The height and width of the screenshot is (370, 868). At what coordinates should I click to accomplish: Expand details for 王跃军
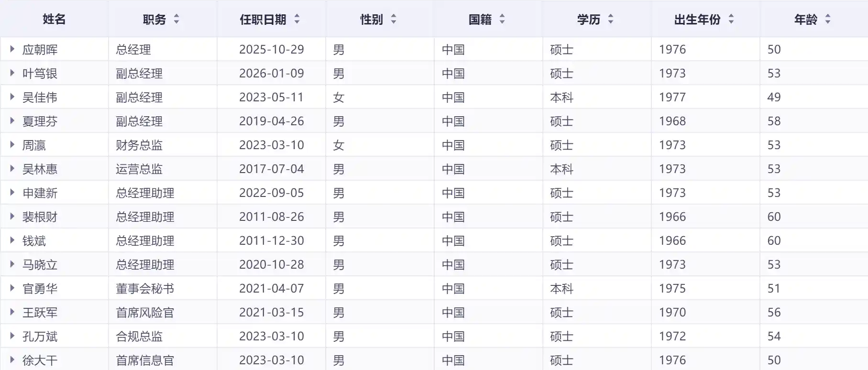pyautogui.click(x=11, y=312)
